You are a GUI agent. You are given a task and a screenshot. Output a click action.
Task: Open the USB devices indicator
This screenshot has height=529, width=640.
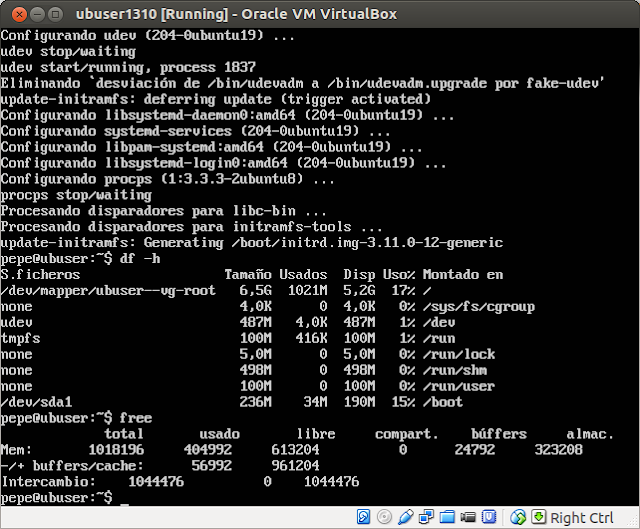(405, 517)
